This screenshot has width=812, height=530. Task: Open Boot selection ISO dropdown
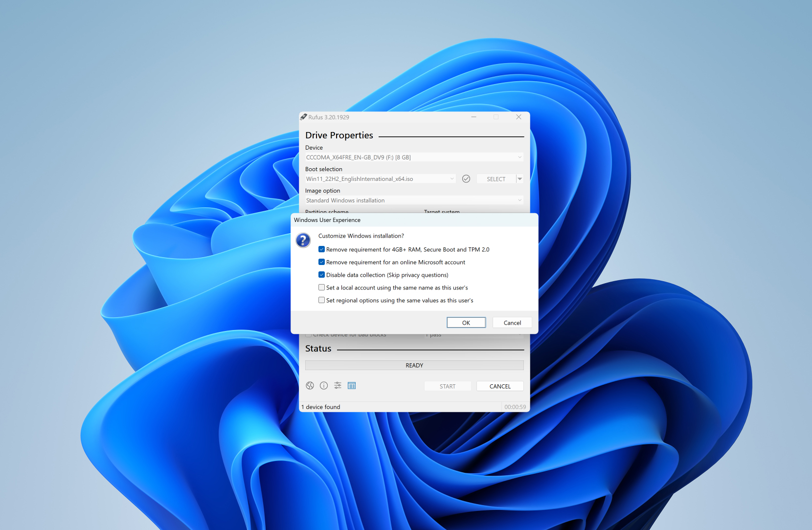coord(381,179)
